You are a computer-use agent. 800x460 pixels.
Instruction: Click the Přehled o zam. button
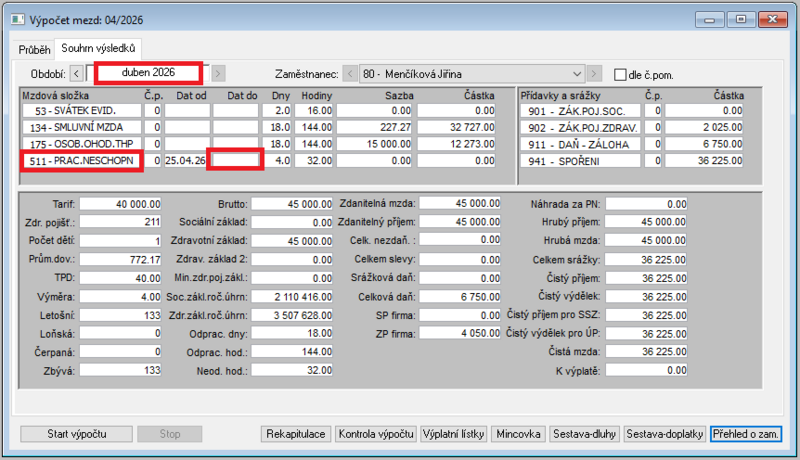pos(746,434)
